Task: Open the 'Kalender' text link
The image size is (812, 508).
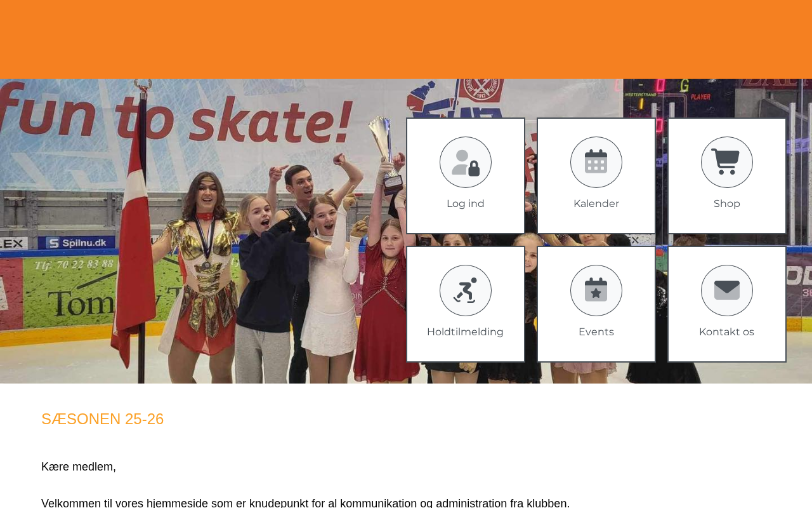Action: 596,204
